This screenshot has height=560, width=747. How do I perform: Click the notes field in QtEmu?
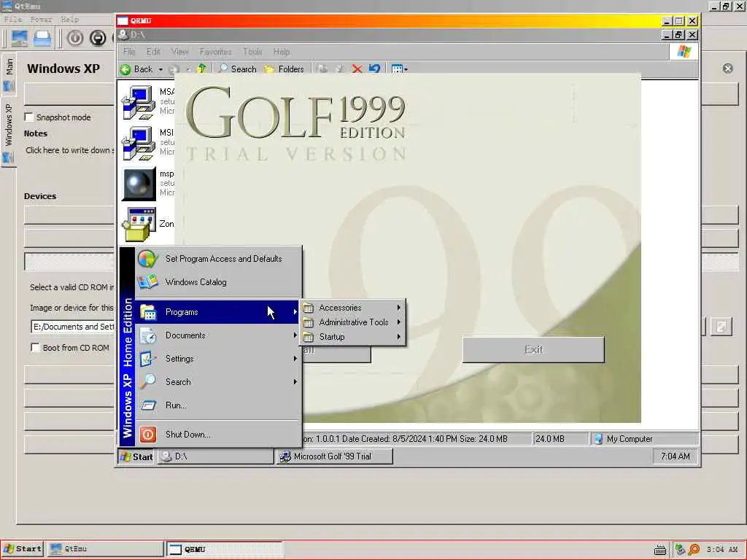(x=69, y=150)
